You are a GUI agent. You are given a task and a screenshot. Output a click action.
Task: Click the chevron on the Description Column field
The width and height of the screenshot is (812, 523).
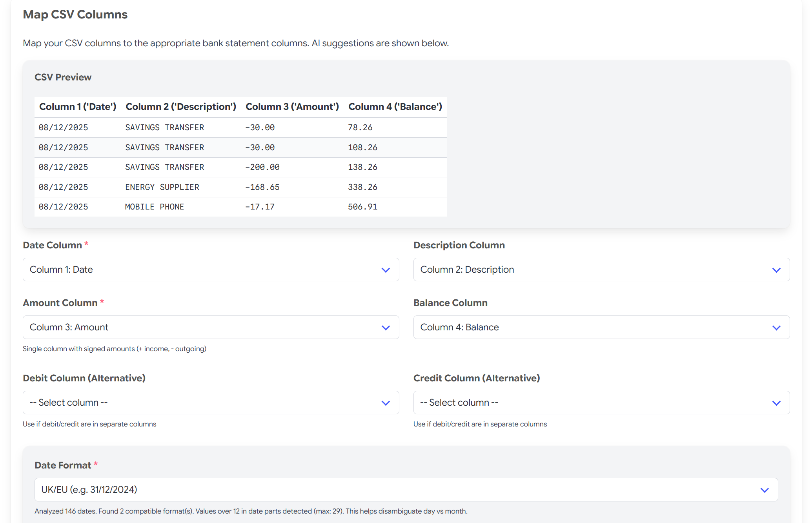click(776, 270)
